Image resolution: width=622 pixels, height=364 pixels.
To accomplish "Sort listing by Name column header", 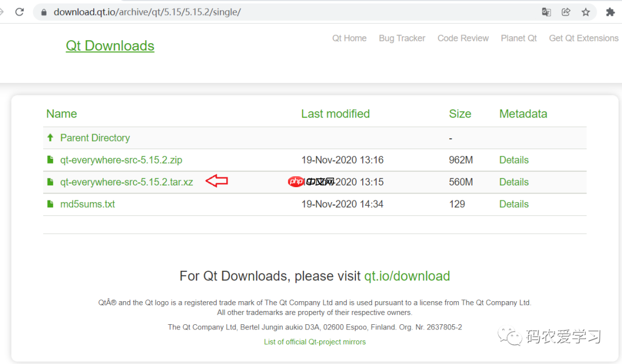I will point(62,114).
